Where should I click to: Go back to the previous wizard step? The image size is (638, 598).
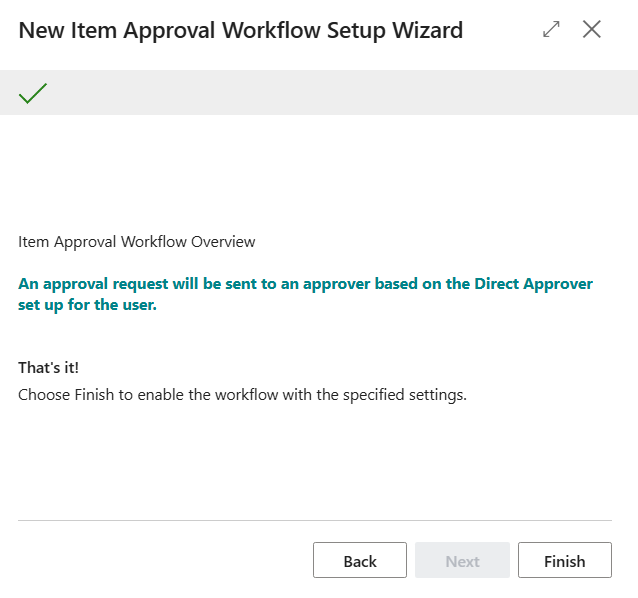pyautogui.click(x=360, y=561)
